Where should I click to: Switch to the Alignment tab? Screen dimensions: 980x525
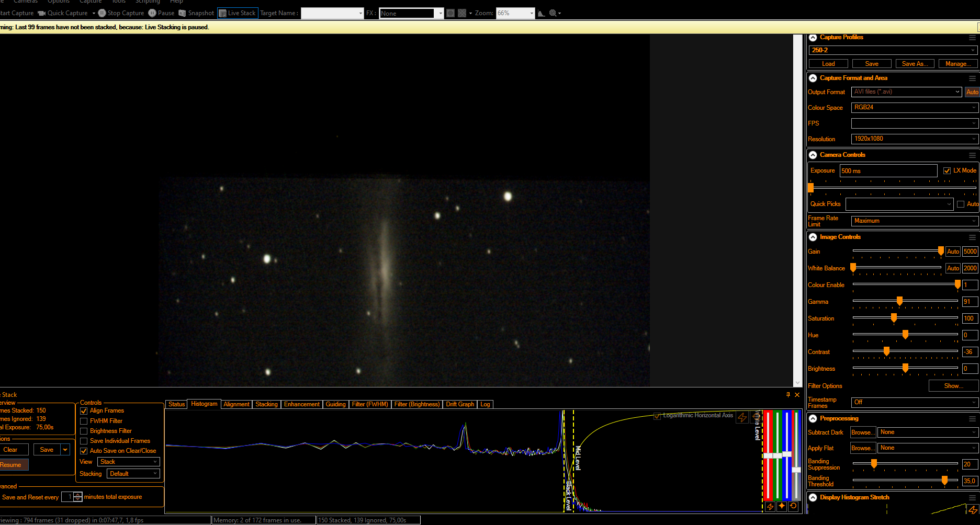point(236,404)
